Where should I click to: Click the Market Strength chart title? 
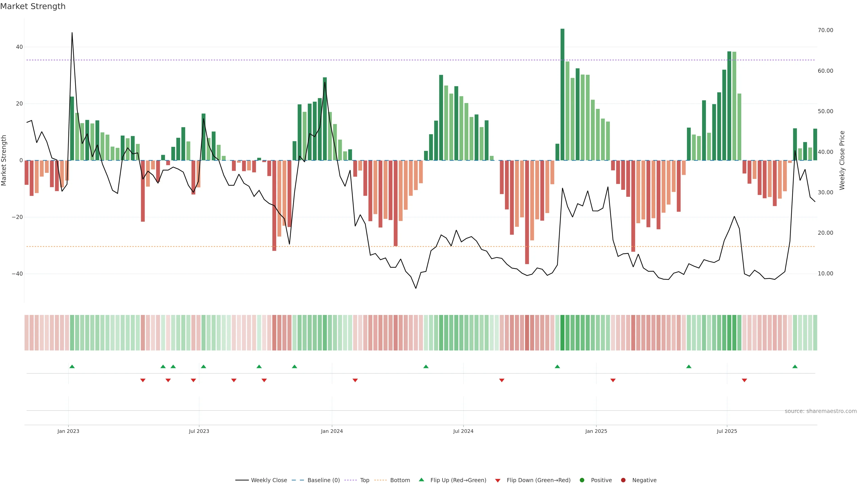(x=33, y=6)
